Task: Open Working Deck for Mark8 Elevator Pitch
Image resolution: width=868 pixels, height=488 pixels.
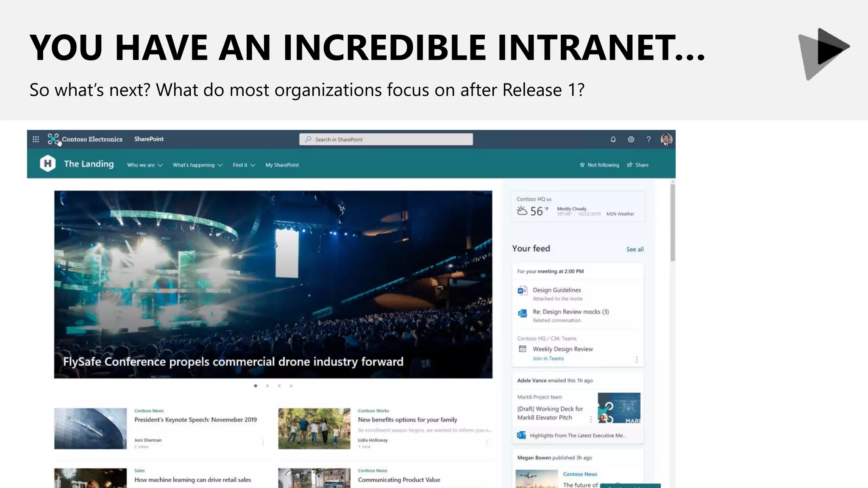Action: coord(550,413)
